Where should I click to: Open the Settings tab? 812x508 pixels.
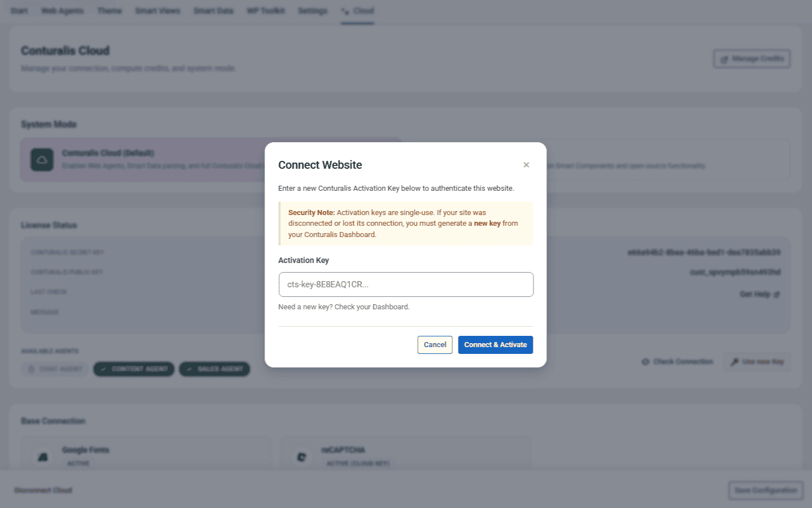[313, 11]
